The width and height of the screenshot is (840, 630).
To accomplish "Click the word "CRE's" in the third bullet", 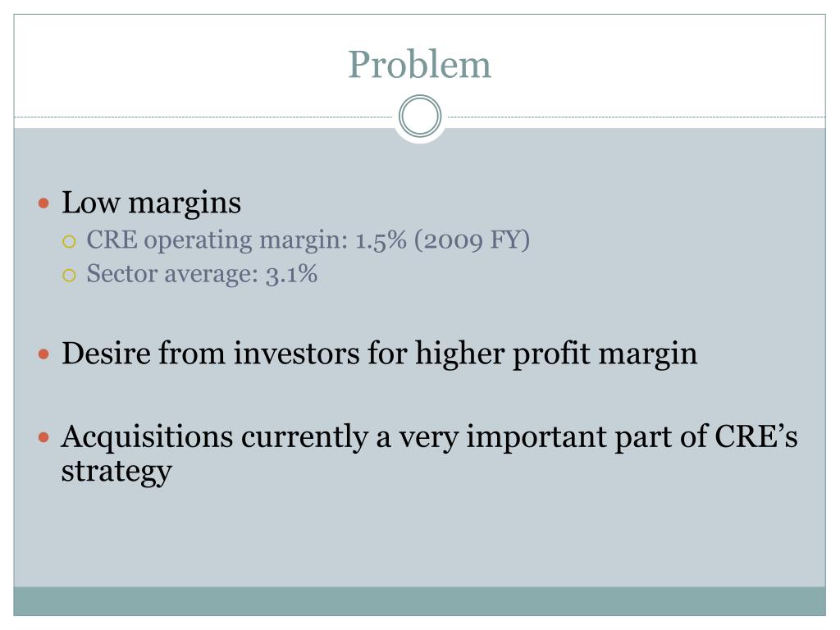I will point(756,436).
